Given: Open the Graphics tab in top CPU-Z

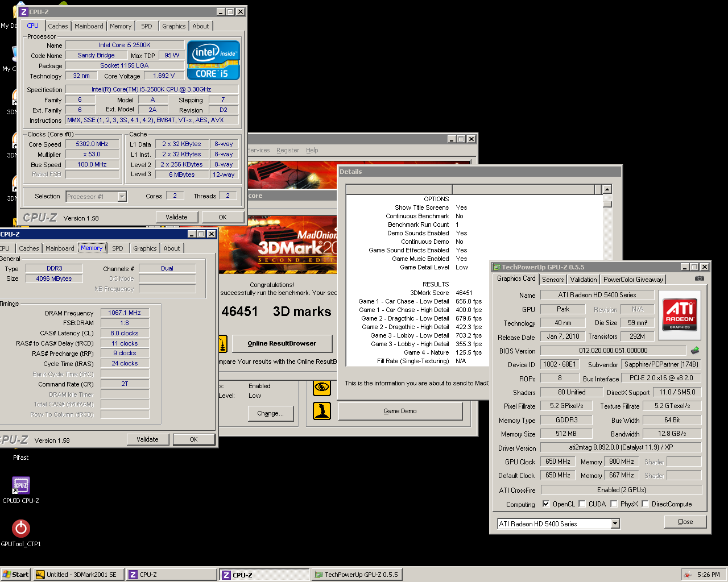Looking at the screenshot, I should tap(173, 26).
